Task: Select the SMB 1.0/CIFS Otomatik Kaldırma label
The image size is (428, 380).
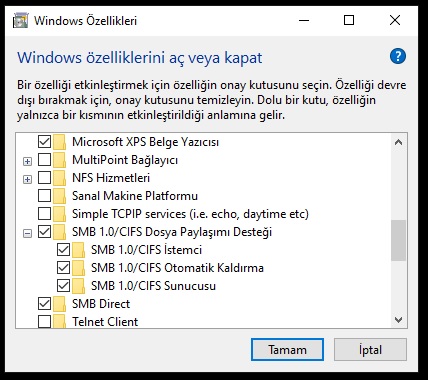Action: click(177, 268)
